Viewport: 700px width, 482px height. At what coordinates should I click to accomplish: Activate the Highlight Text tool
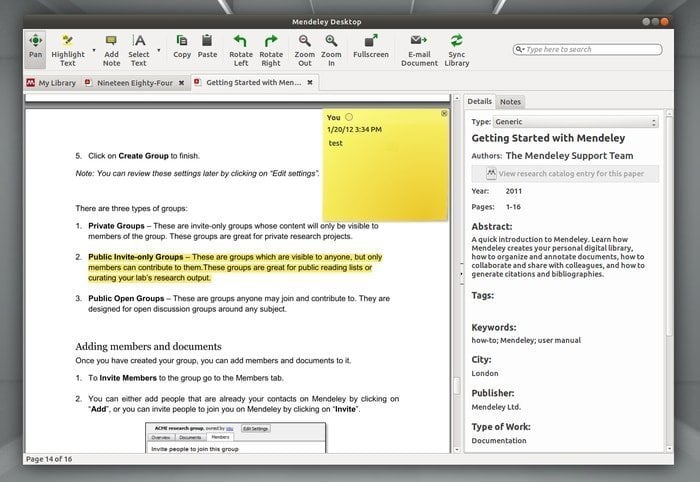68,50
